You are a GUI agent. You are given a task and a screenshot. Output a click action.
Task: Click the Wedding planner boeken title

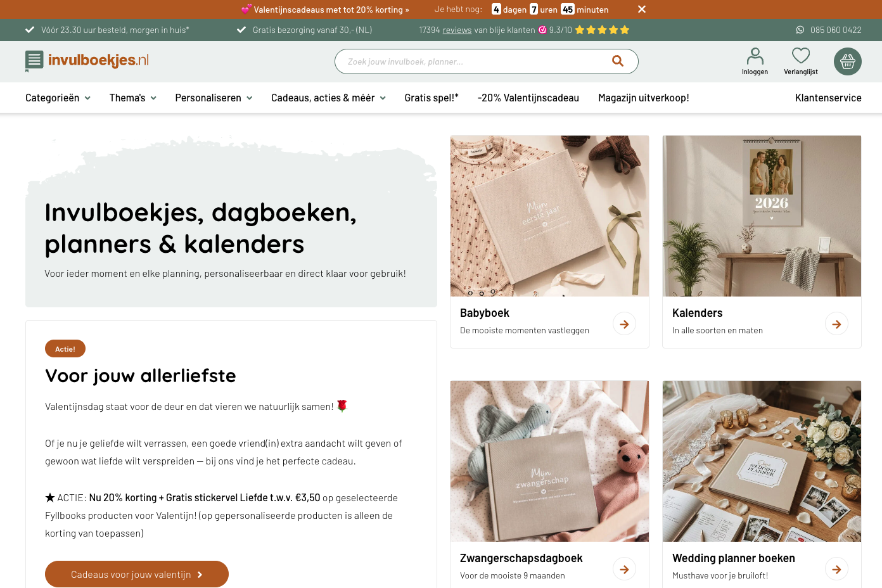click(x=733, y=558)
